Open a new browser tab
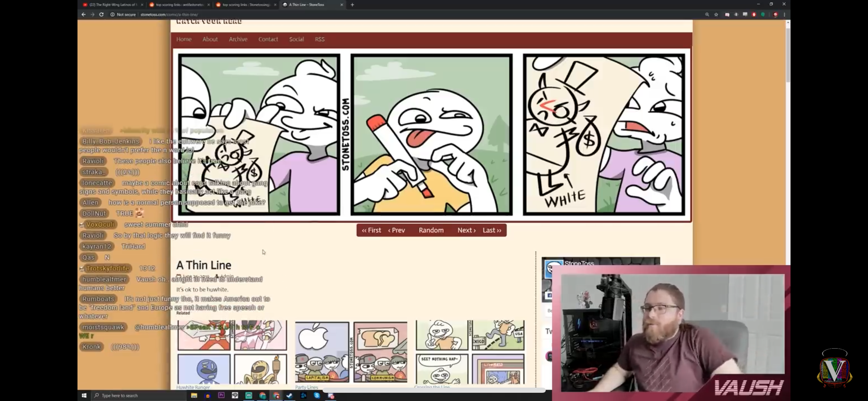The image size is (868, 401). (352, 5)
